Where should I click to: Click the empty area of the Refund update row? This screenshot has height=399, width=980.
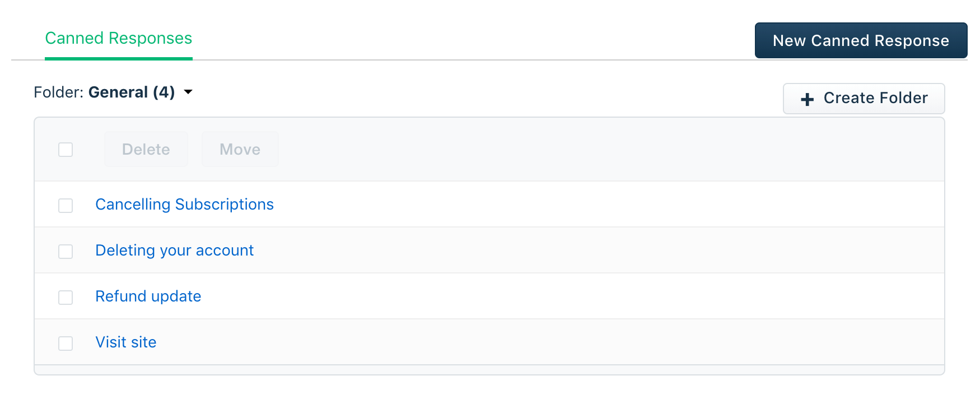[x=571, y=296]
